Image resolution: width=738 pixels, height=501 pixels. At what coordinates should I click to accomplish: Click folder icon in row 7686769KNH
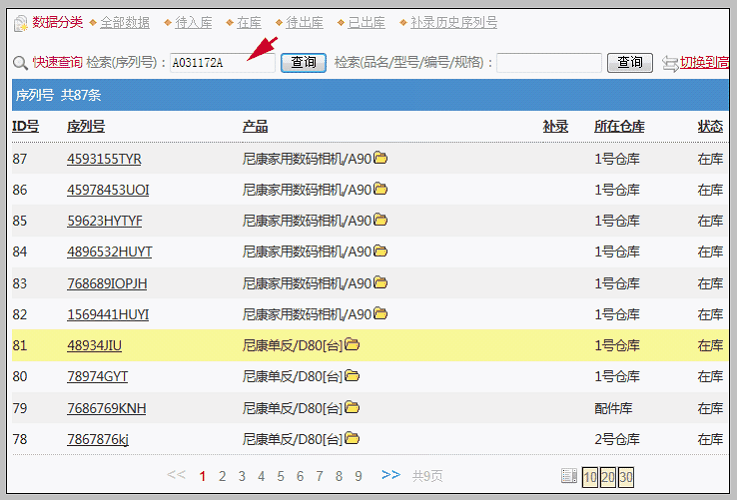click(352, 407)
